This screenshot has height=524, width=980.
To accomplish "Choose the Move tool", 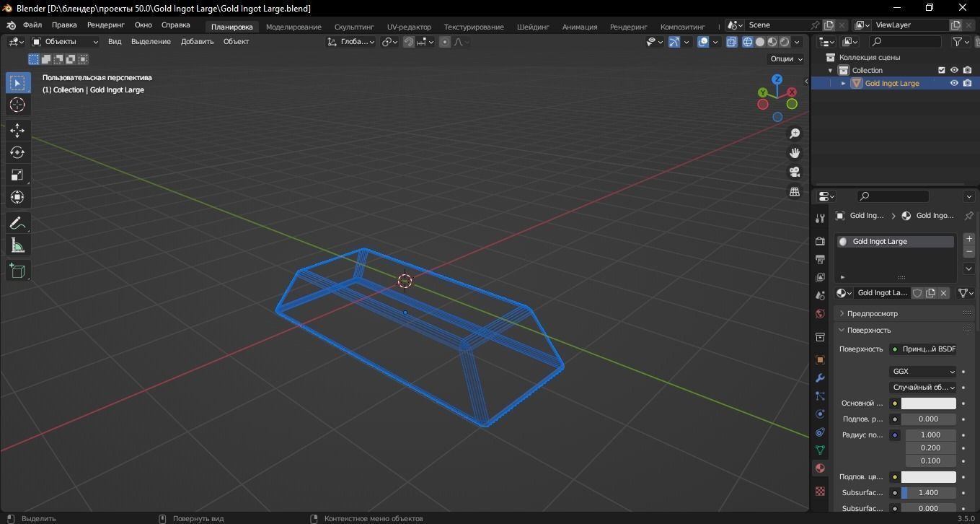I will click(x=17, y=131).
